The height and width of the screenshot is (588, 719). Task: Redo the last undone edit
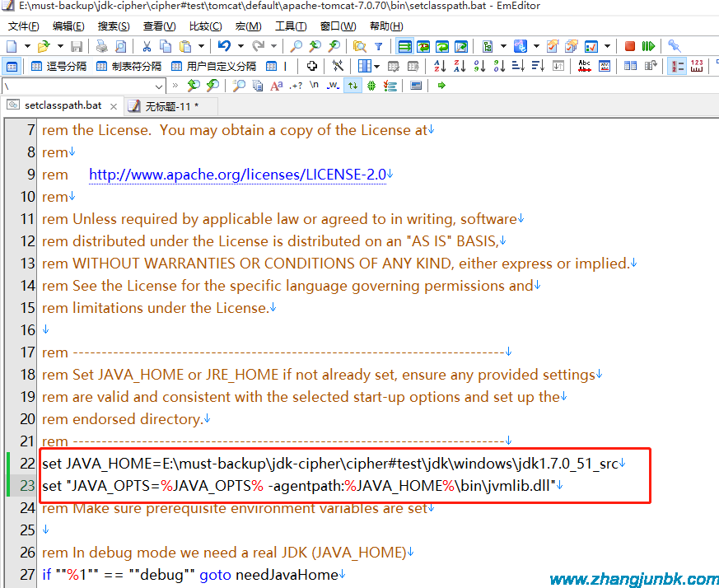258,46
